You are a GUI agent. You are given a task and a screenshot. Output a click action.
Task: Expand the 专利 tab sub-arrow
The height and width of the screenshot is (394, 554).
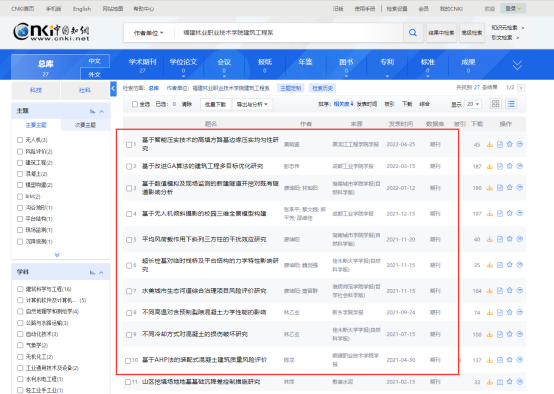click(x=387, y=76)
